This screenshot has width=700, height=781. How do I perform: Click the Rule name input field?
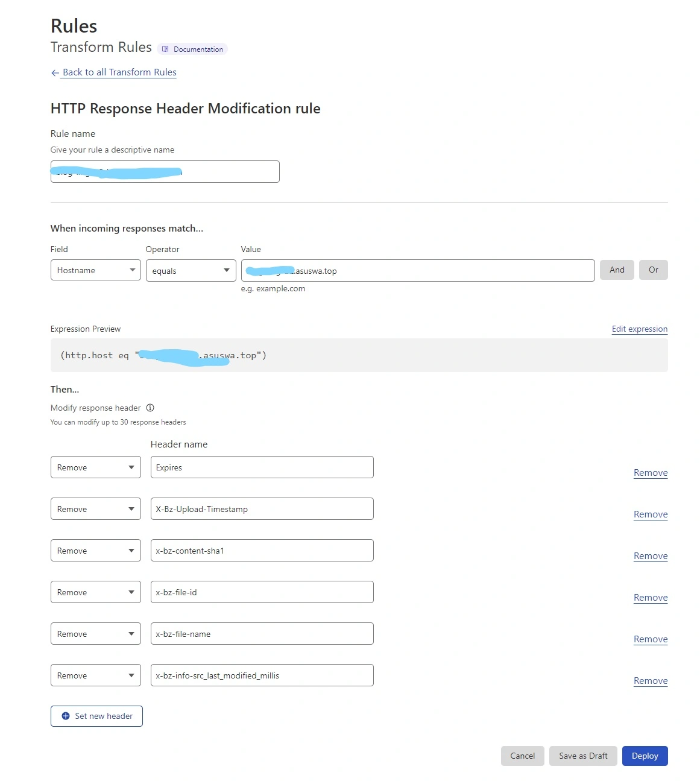(x=165, y=171)
